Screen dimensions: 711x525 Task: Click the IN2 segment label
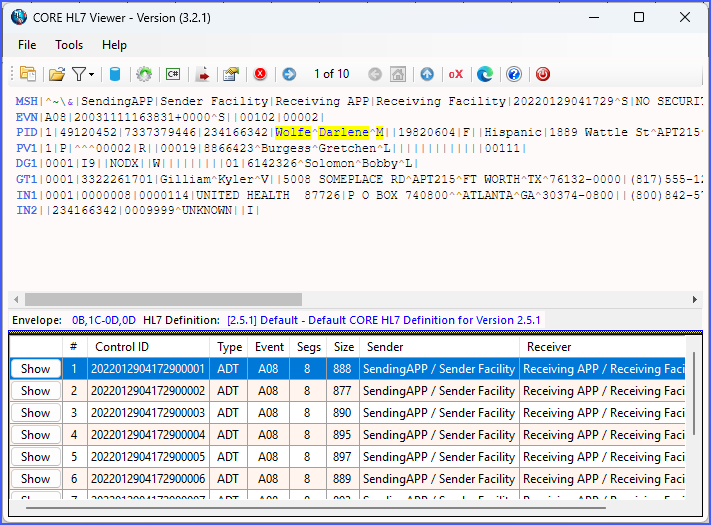pyautogui.click(x=26, y=210)
